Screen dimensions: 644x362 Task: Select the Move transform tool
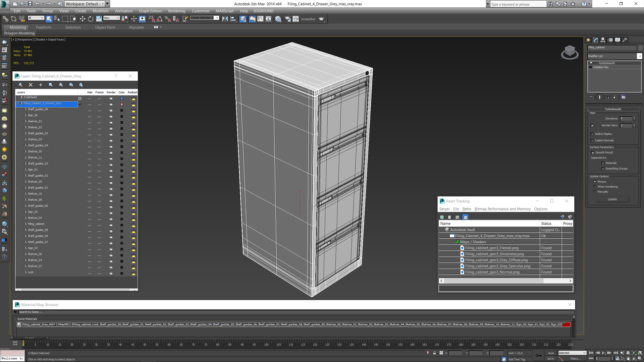click(x=82, y=19)
